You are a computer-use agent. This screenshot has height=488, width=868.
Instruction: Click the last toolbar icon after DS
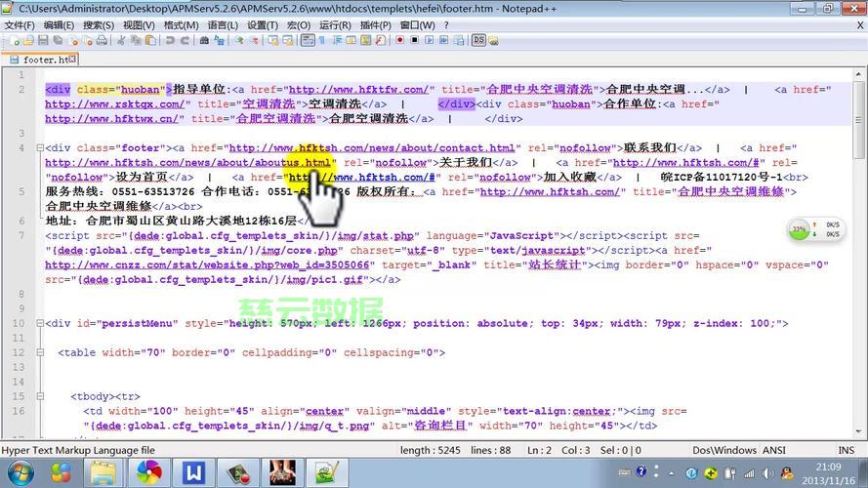click(x=493, y=40)
